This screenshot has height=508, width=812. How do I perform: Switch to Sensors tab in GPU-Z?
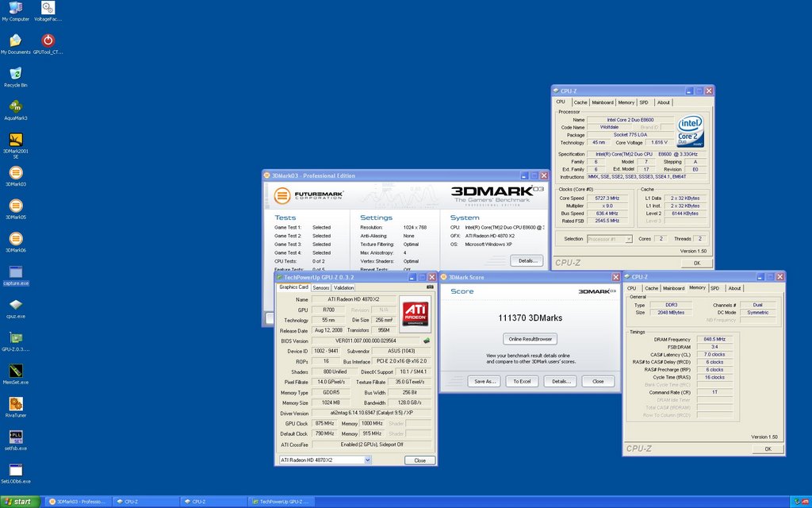[x=320, y=287]
